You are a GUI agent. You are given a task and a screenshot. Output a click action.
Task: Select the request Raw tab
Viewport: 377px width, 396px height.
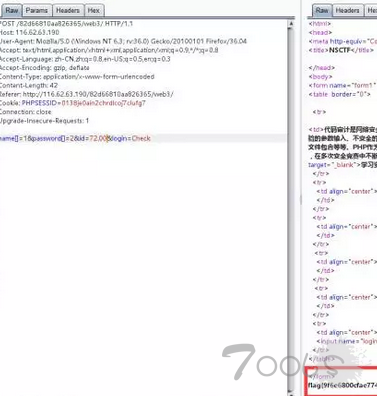click(x=11, y=10)
